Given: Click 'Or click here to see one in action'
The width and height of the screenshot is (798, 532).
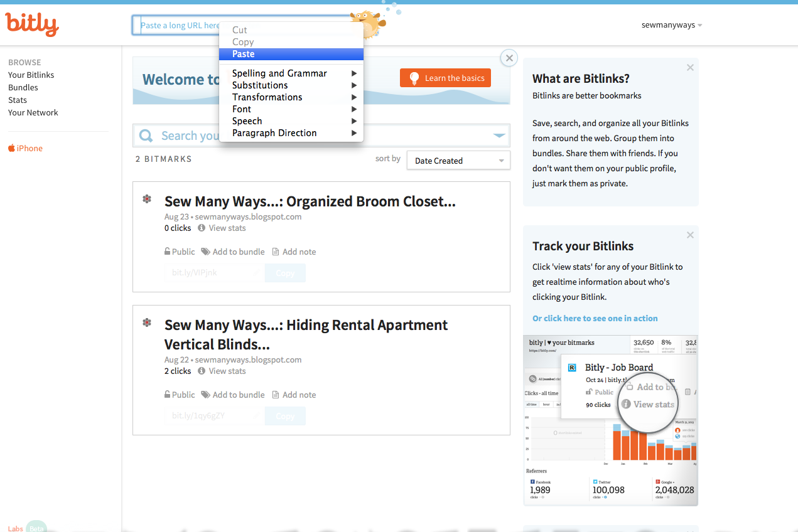Looking at the screenshot, I should tap(595, 318).
